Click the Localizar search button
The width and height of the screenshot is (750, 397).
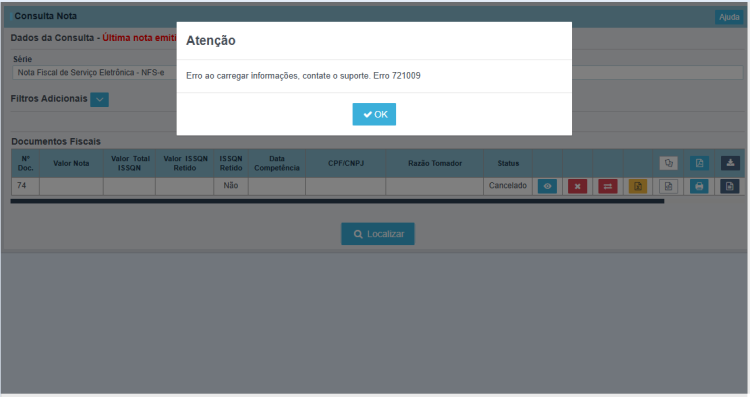[378, 234]
